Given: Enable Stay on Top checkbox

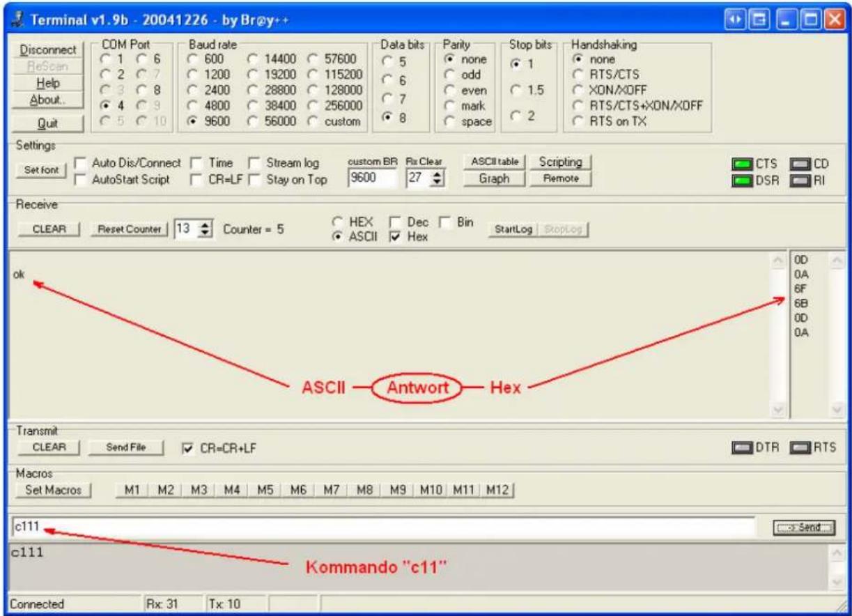Looking at the screenshot, I should [x=254, y=180].
